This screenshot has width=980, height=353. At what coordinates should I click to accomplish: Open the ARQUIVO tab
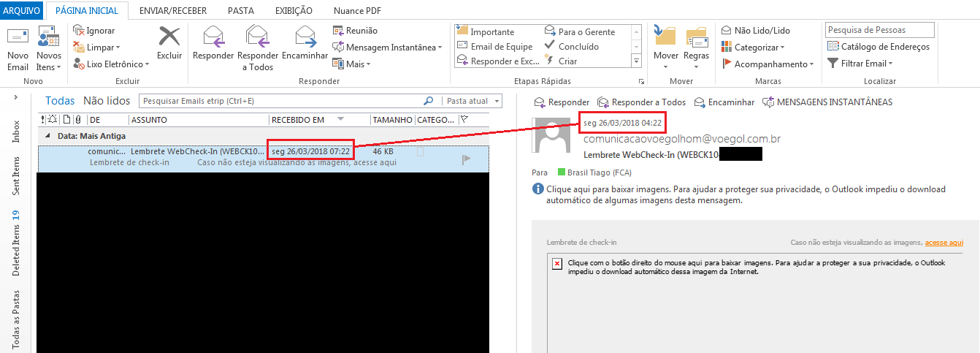(22, 10)
